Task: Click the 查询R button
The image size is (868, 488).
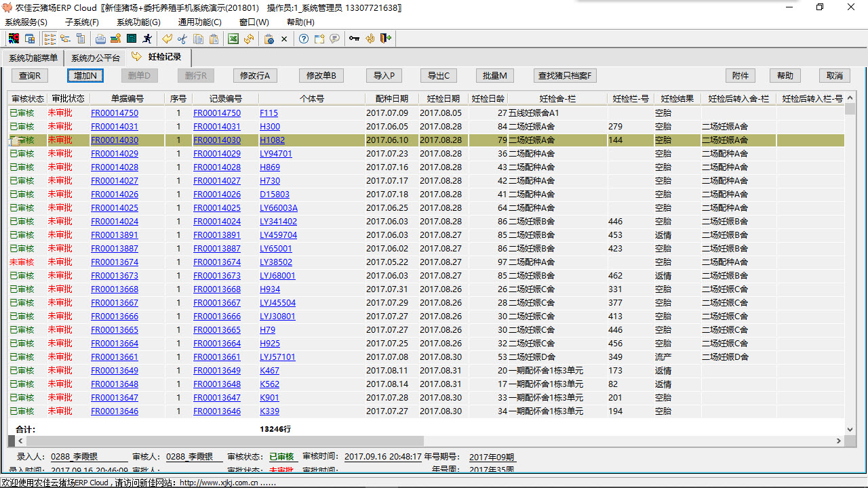Action: tap(31, 75)
